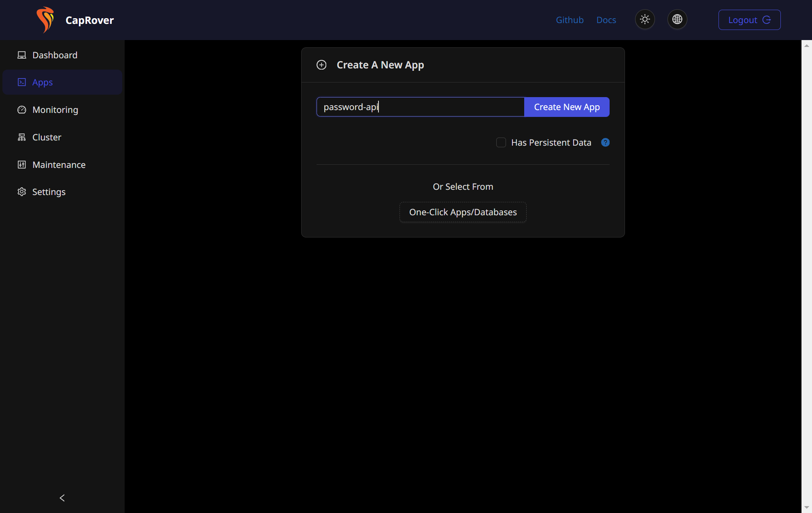Open the language globe selector
812x513 pixels.
(x=677, y=19)
